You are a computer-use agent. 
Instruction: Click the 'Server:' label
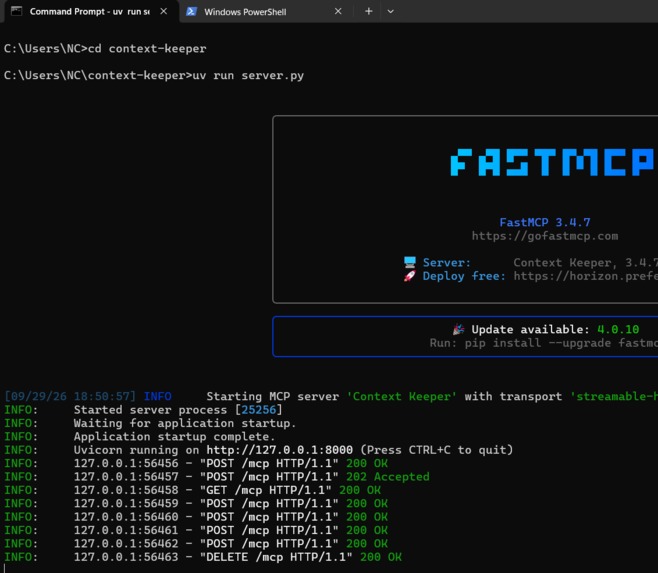[446, 263]
